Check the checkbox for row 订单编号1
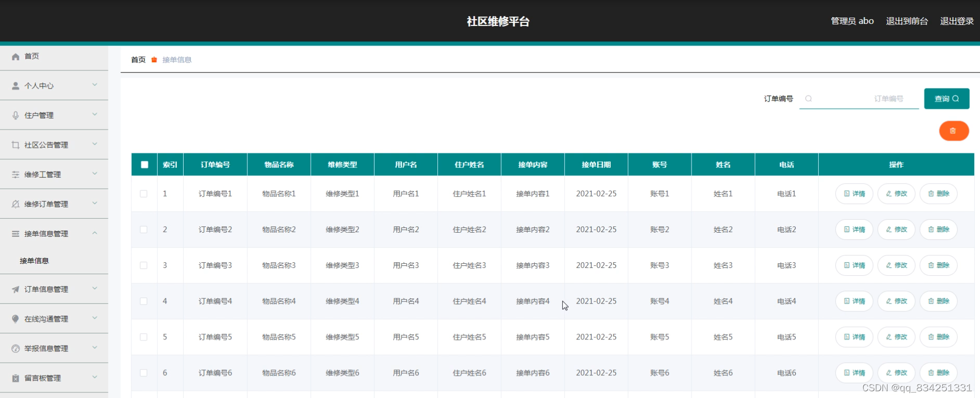 [x=144, y=194]
